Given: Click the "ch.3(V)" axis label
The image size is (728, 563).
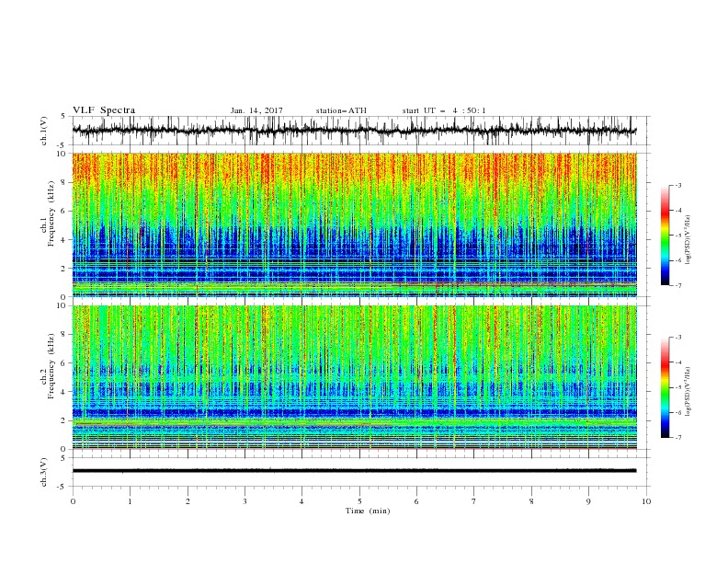Looking at the screenshot, I should pyautogui.click(x=44, y=472).
